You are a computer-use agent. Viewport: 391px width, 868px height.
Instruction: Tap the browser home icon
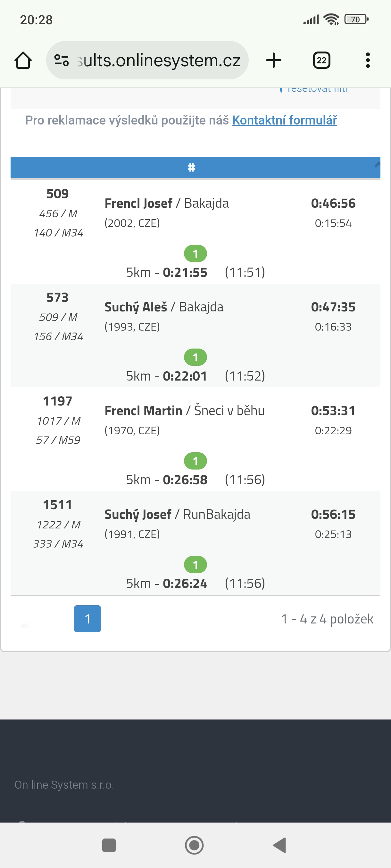point(23,61)
